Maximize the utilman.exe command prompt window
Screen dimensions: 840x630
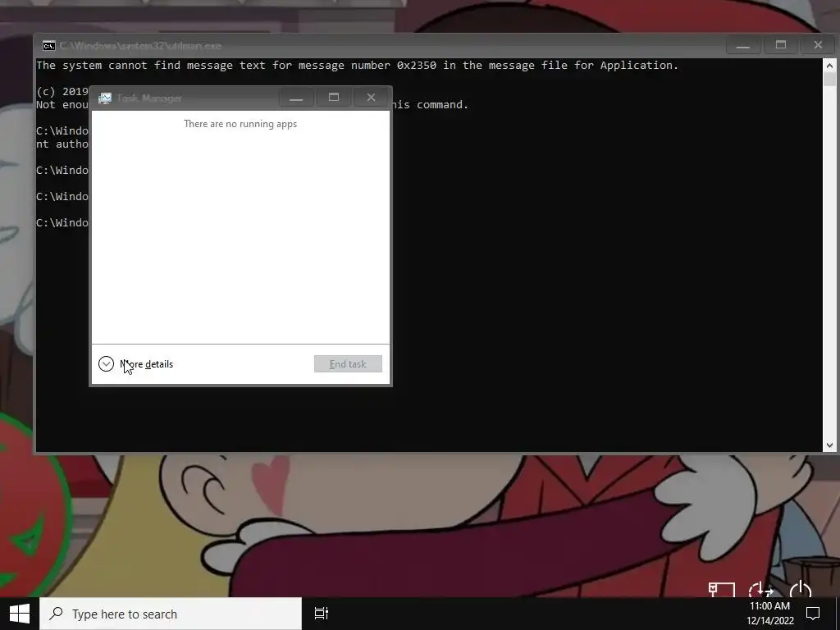point(781,46)
